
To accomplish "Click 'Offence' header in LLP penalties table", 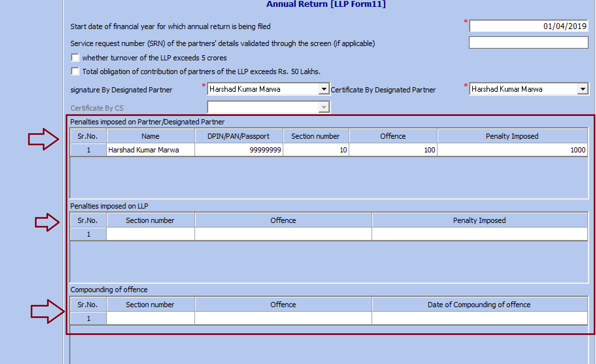I will point(283,220).
